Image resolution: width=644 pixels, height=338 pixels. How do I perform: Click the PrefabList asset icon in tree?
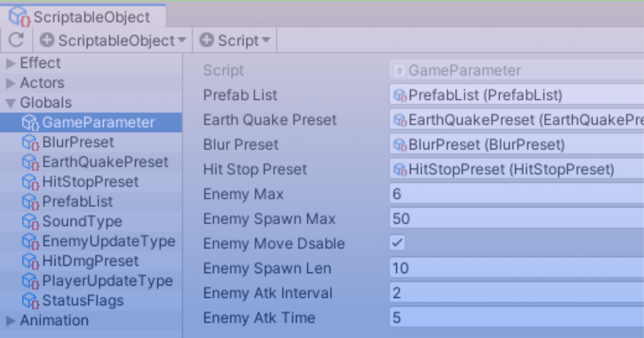point(30,202)
